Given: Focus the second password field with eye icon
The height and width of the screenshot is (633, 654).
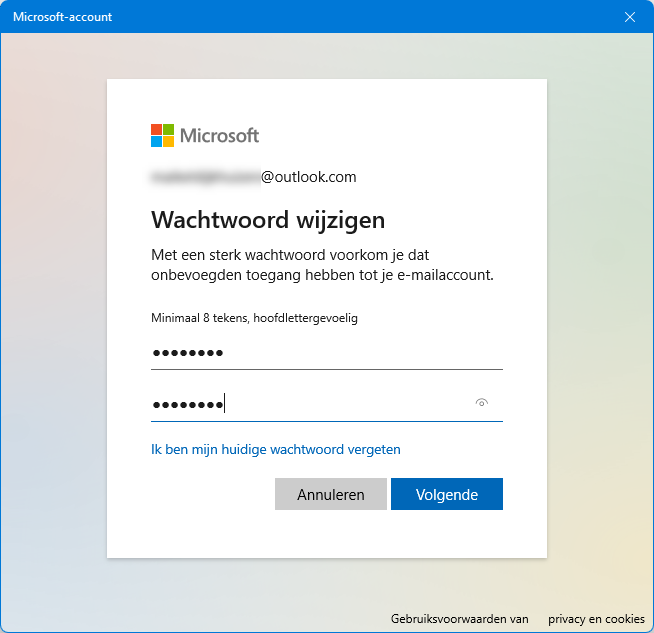Looking at the screenshot, I should (x=327, y=404).
